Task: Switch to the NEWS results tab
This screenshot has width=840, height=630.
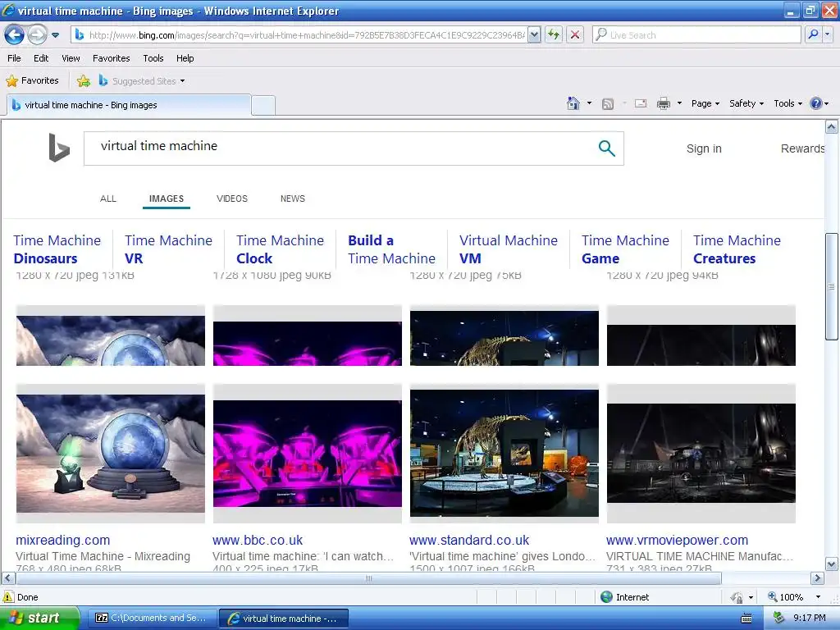Action: pos(293,199)
